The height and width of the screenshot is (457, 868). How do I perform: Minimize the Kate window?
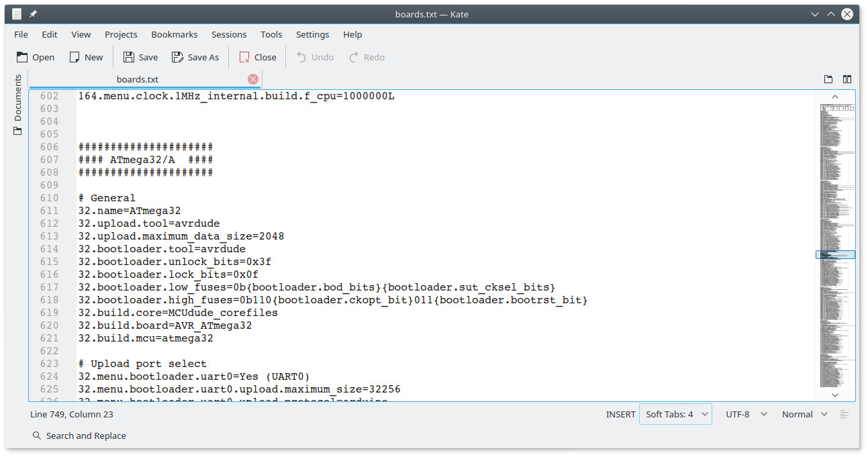tap(815, 14)
